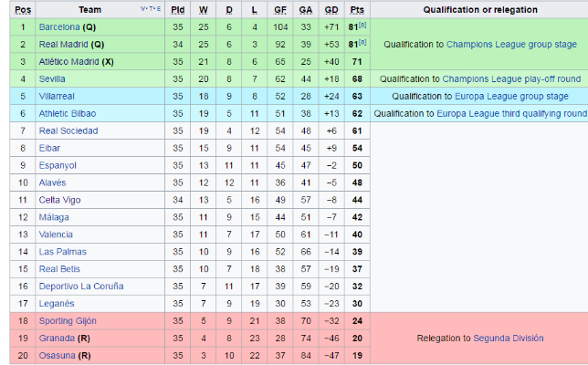588x365 pixels.
Task: Open the Real Sociedad link
Action: pos(68,130)
